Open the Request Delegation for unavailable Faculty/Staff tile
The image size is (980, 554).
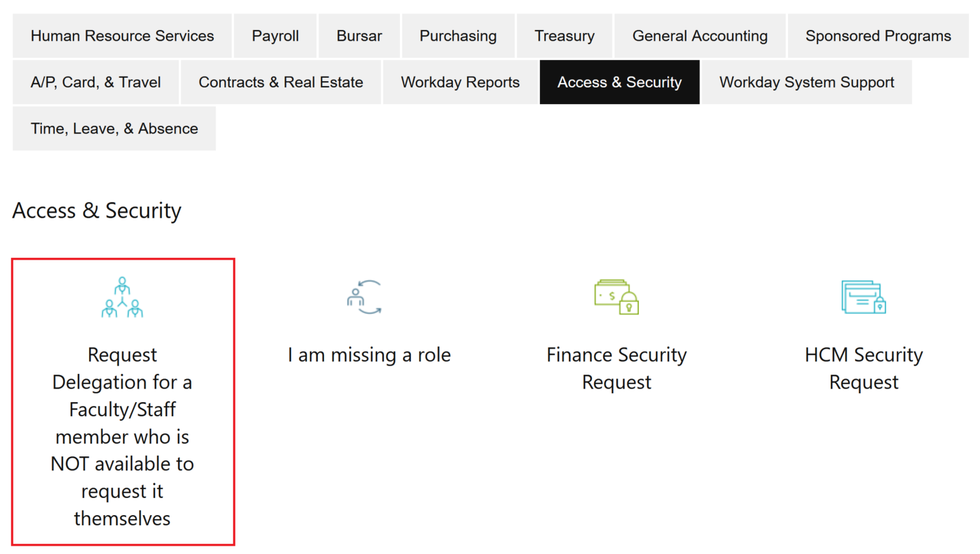122,437
